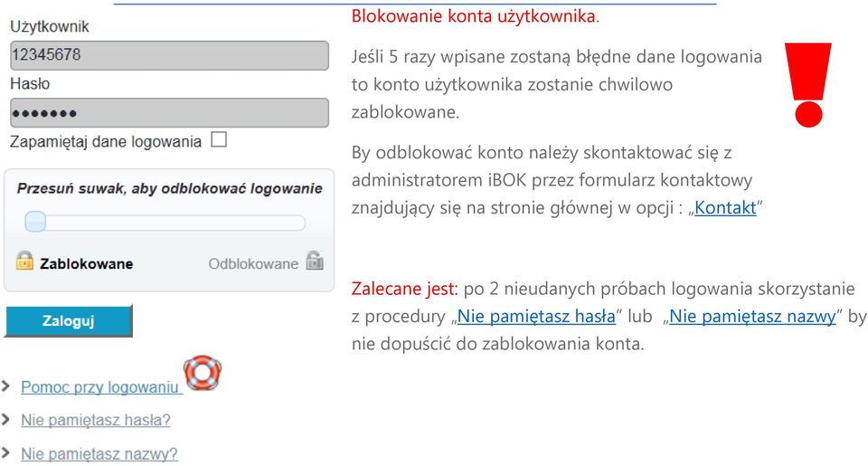This screenshot has height=466, width=868.
Task: Click chevron beside Nie pamiętasz nazwy?
Action: point(6,453)
